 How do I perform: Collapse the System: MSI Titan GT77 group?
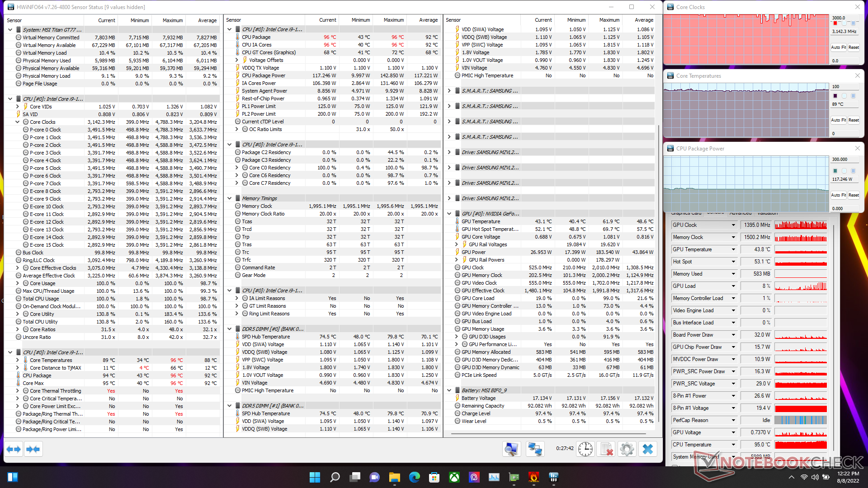(x=10, y=30)
